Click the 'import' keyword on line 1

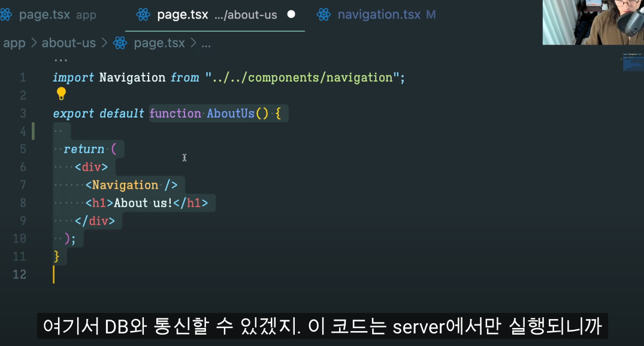[74, 78]
